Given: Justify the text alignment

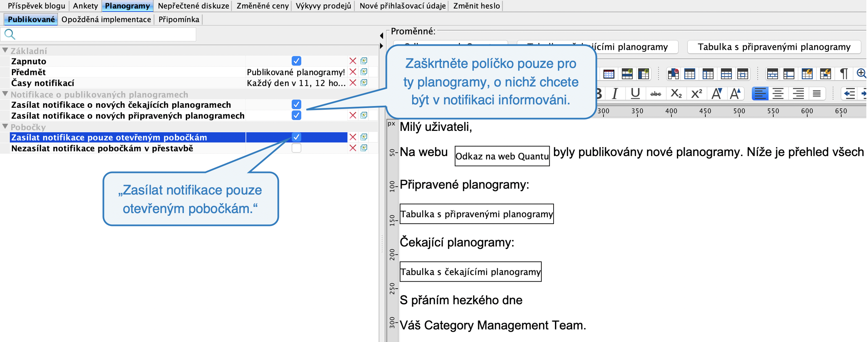Looking at the screenshot, I should (x=817, y=93).
